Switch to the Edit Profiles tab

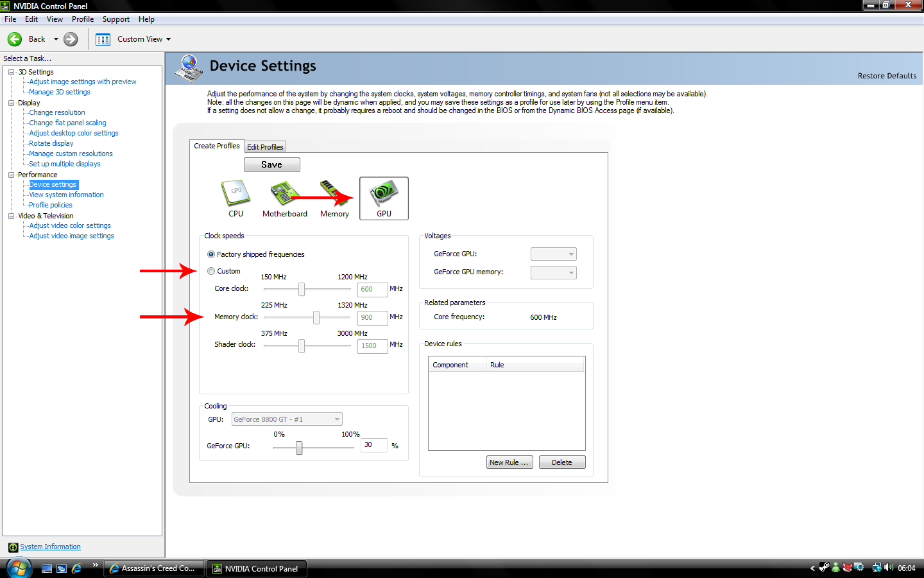265,147
